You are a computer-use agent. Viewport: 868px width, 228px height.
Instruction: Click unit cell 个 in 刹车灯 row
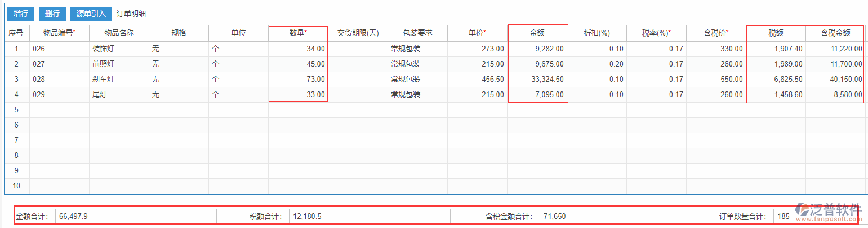tap(238, 80)
